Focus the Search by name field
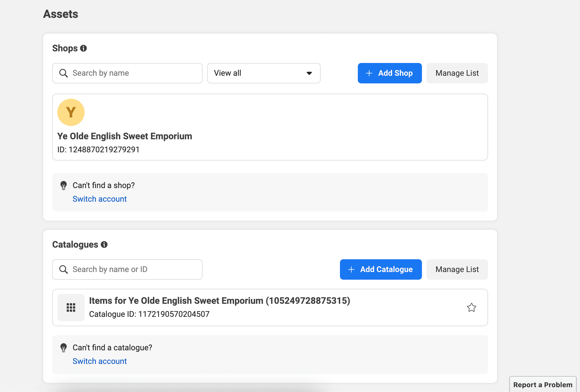 tap(127, 73)
